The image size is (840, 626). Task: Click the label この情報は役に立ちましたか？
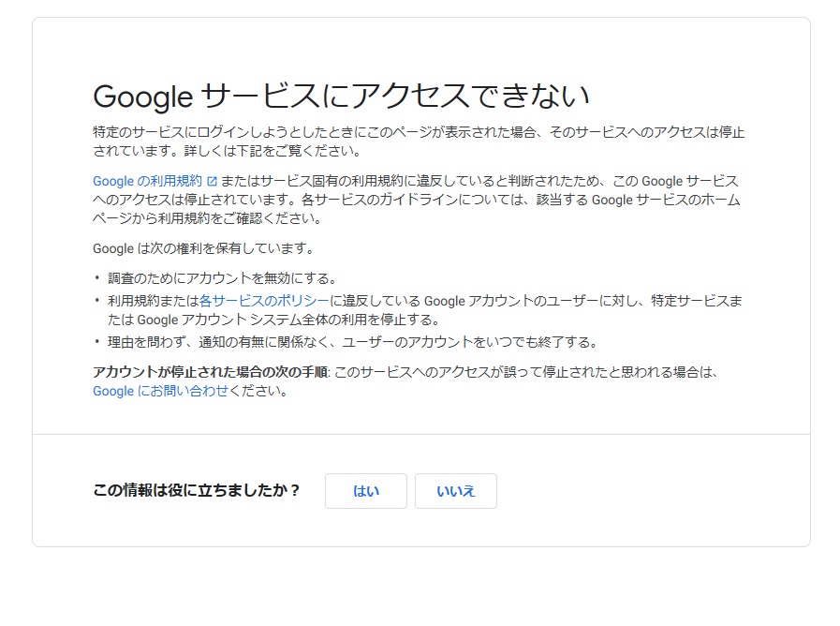coord(196,490)
